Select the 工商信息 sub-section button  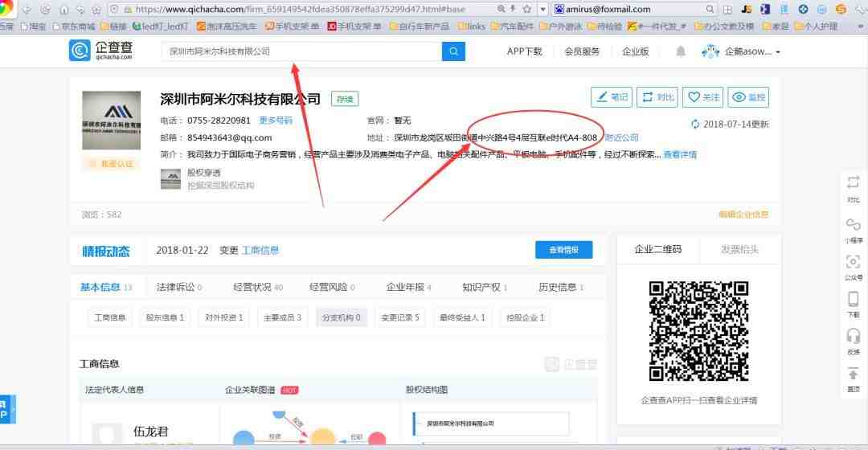point(109,317)
